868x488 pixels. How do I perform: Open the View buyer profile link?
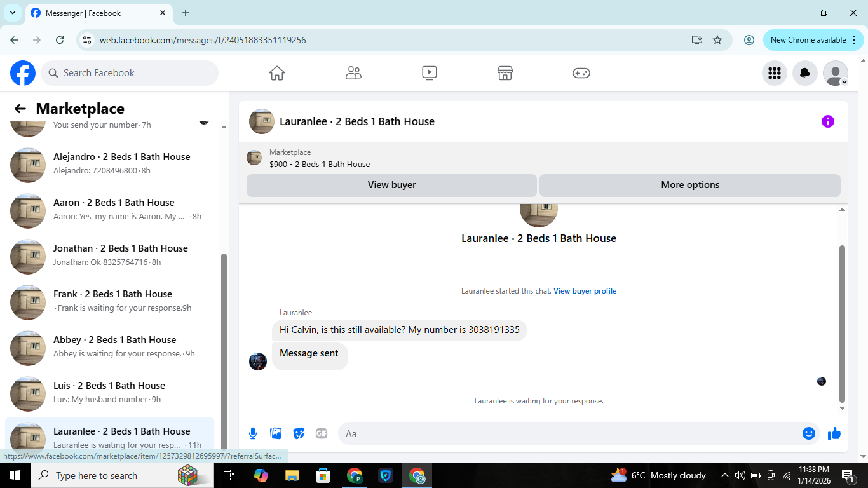point(585,291)
